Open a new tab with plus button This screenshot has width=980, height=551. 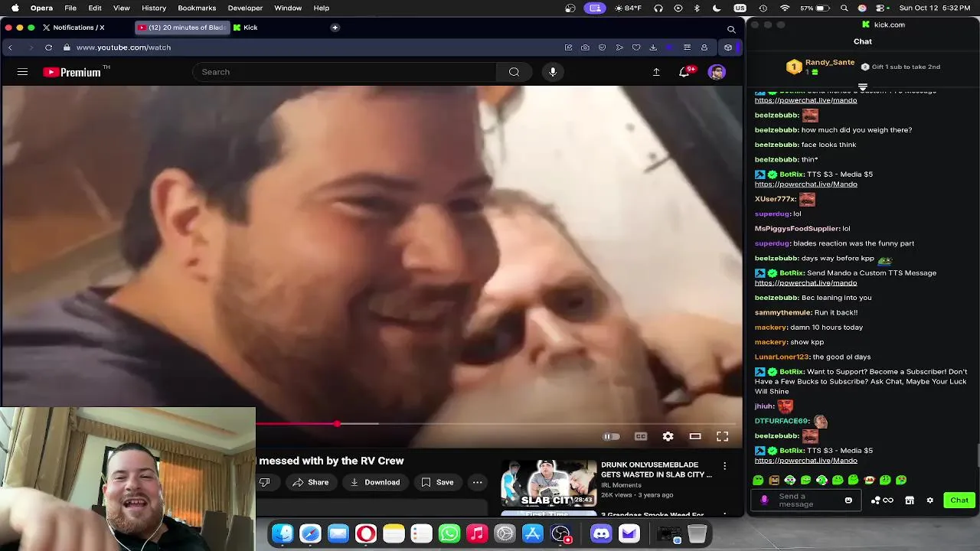[x=335, y=28]
